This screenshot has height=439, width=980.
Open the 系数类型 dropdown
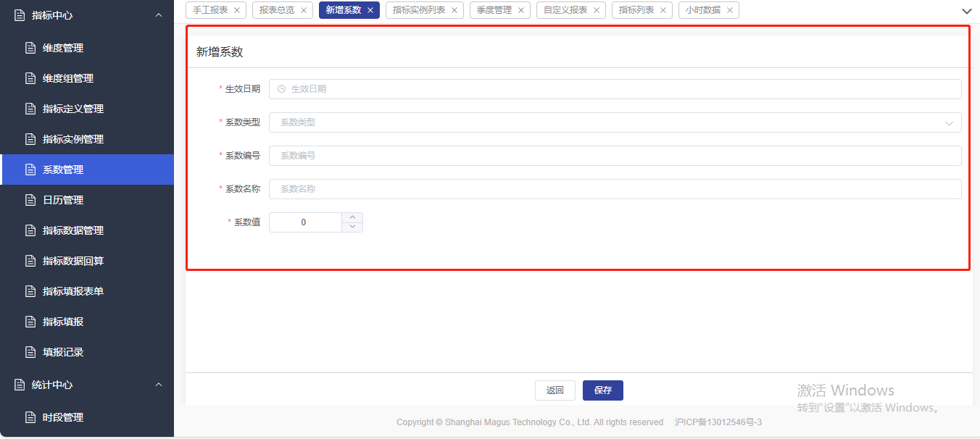click(x=615, y=122)
